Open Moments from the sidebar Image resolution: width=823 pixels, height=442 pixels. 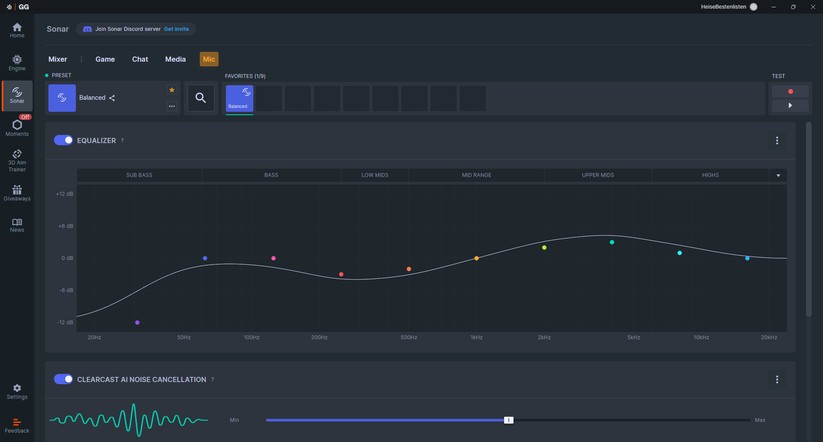tap(17, 128)
